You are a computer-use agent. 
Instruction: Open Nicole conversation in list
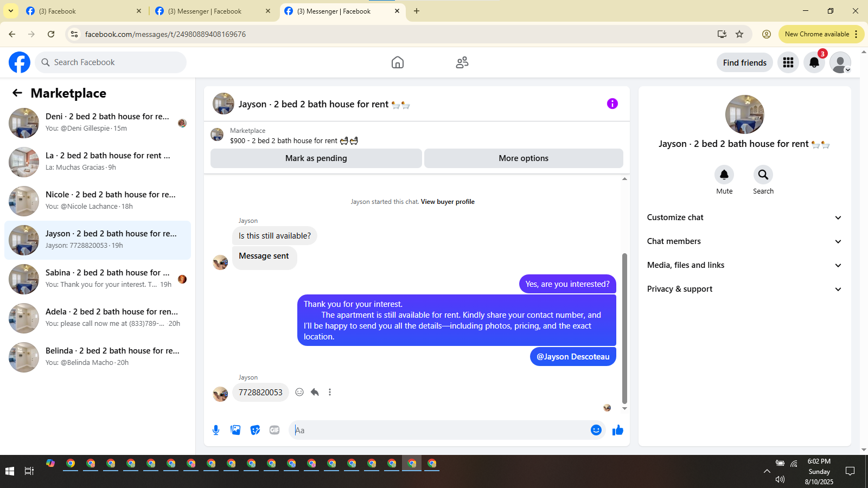click(x=98, y=201)
